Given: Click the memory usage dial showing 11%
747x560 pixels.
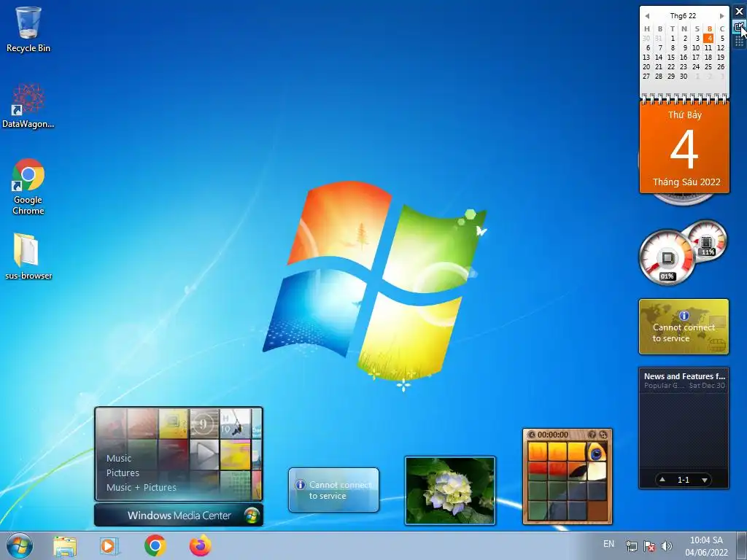Looking at the screenshot, I should (706, 241).
